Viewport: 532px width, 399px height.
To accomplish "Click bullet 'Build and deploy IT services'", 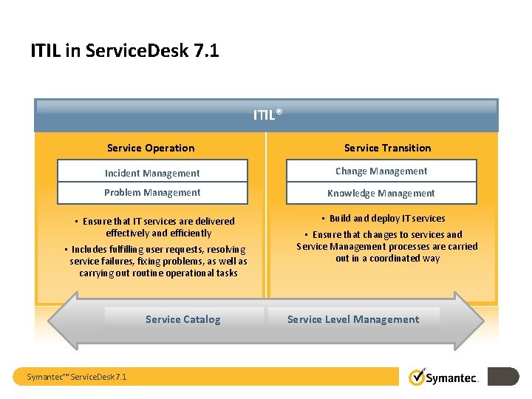I will (383, 219).
